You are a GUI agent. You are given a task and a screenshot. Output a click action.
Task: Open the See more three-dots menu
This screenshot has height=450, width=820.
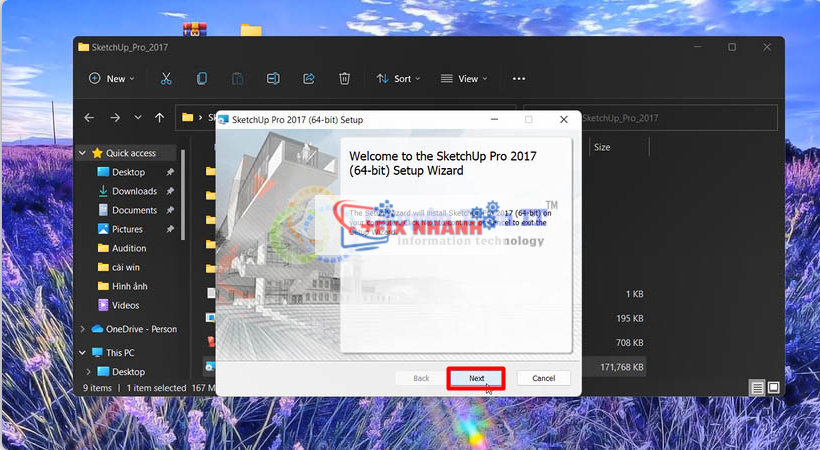click(x=519, y=78)
